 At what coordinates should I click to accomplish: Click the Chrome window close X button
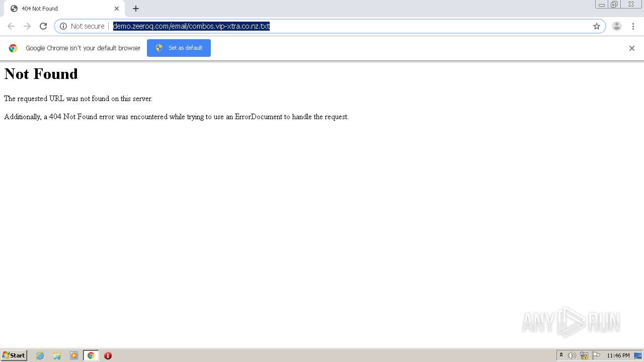point(631,5)
